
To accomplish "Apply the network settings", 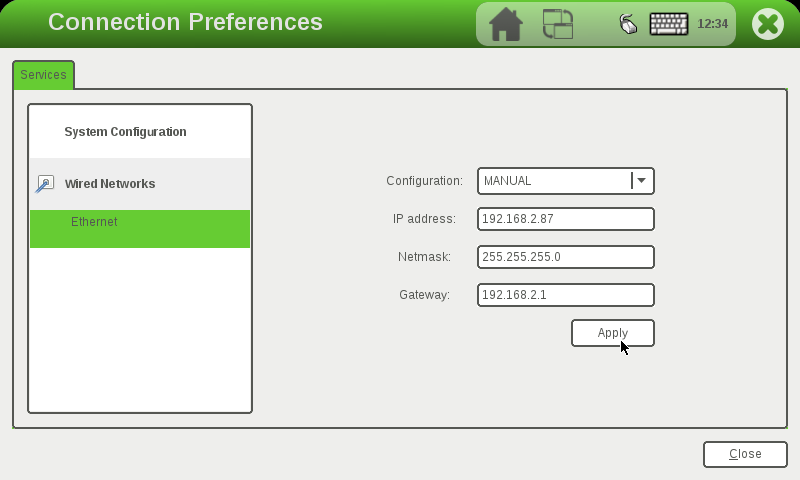I will (x=612, y=333).
